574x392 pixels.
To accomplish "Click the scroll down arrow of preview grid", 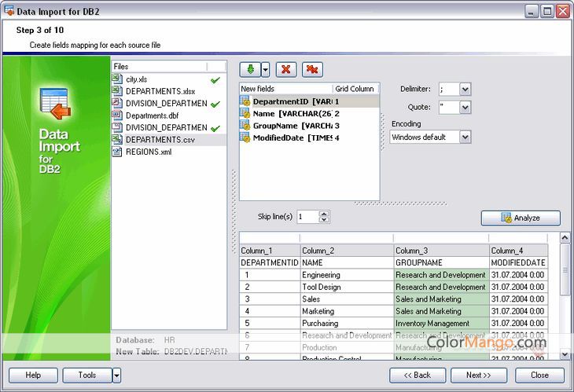I will click(x=565, y=354).
